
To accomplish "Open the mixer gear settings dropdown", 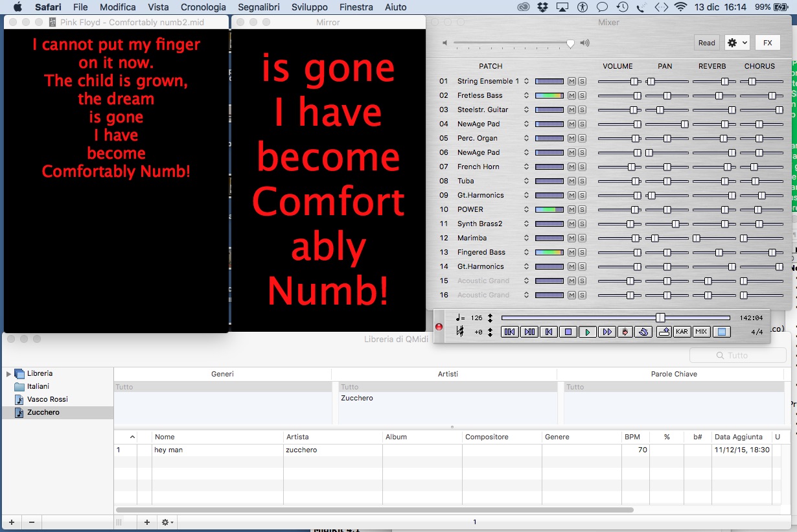I will (x=737, y=43).
